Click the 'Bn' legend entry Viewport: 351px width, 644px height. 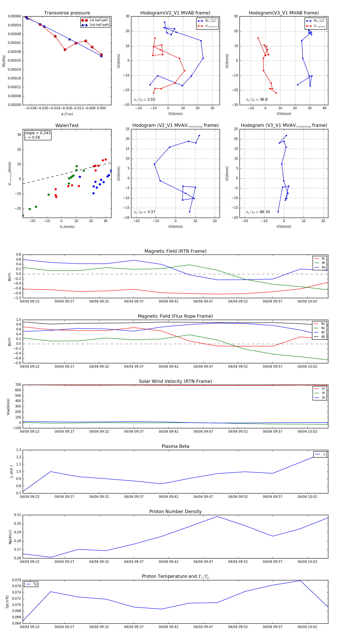320,267
